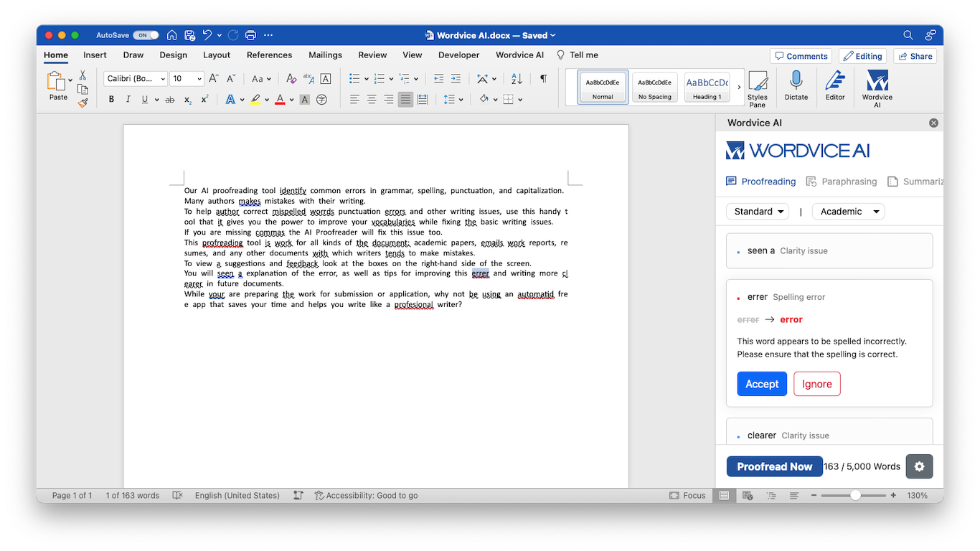Click the Proofread Now button

tap(775, 466)
